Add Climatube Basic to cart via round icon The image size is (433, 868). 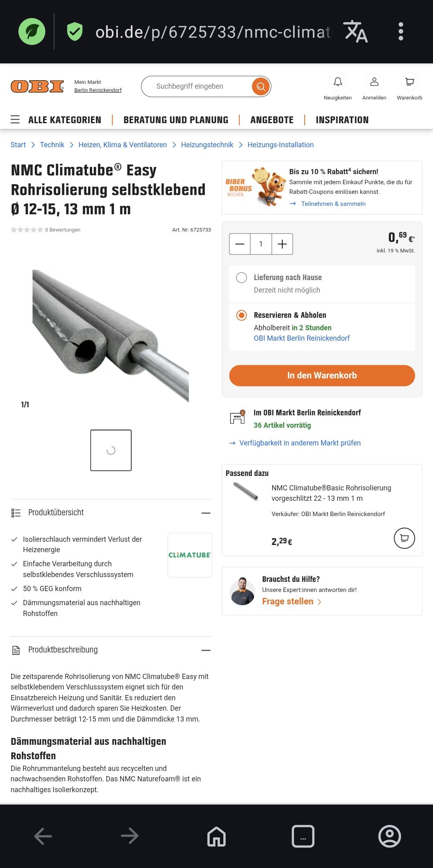(404, 538)
